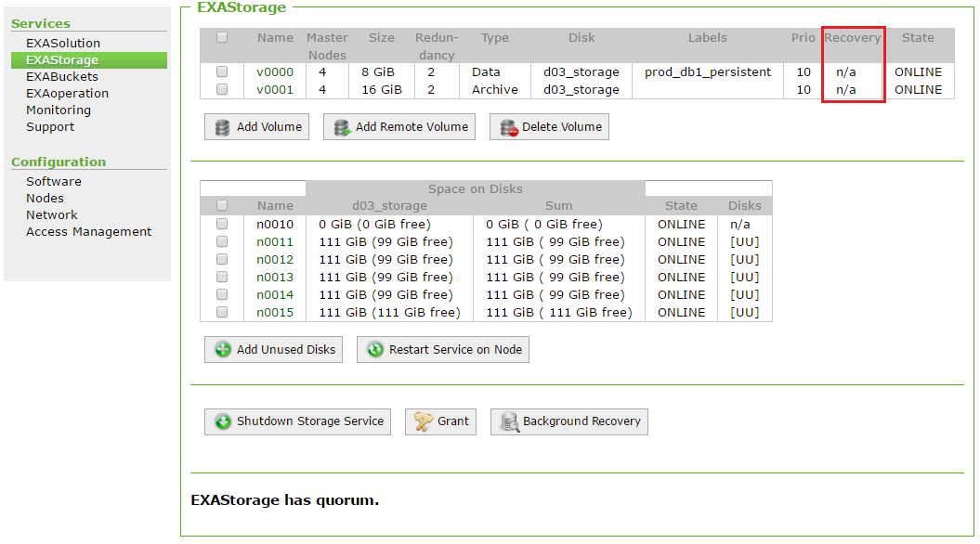Screen dimensions: 980x544
Task: Open EXASolution in the Services menu
Action: click(x=63, y=43)
